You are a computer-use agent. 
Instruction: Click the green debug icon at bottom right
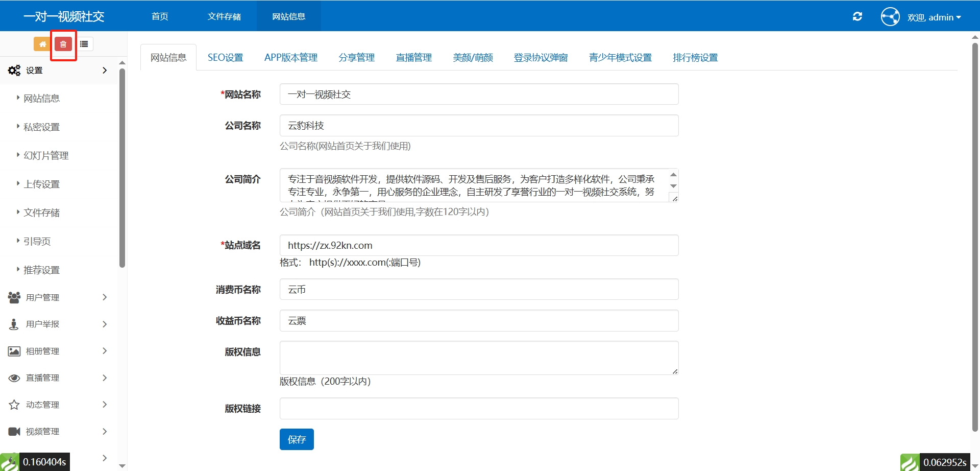pyautogui.click(x=910, y=462)
